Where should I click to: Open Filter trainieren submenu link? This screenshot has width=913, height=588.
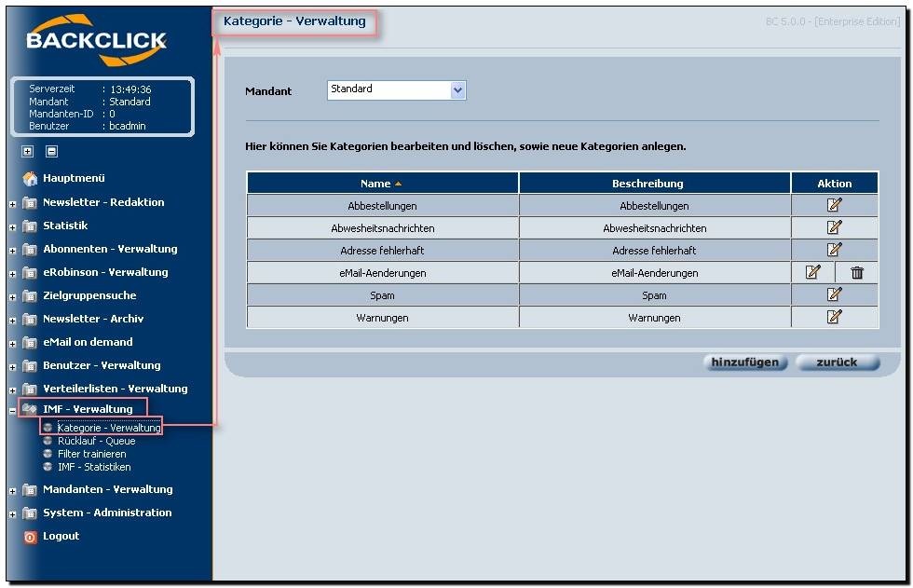tap(92, 454)
